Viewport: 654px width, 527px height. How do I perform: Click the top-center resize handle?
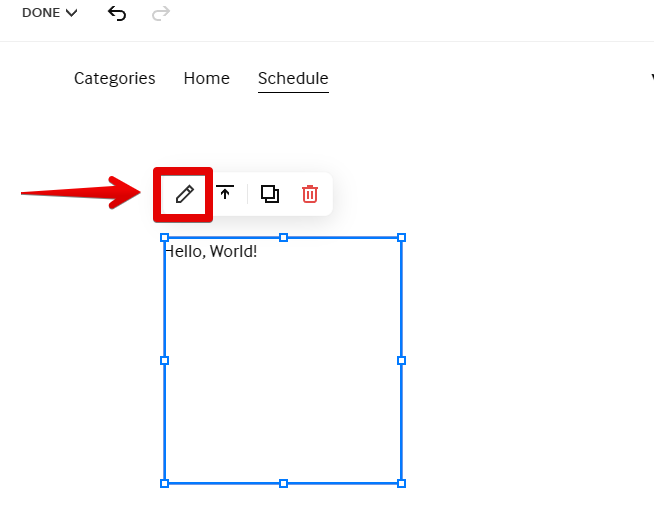click(283, 238)
